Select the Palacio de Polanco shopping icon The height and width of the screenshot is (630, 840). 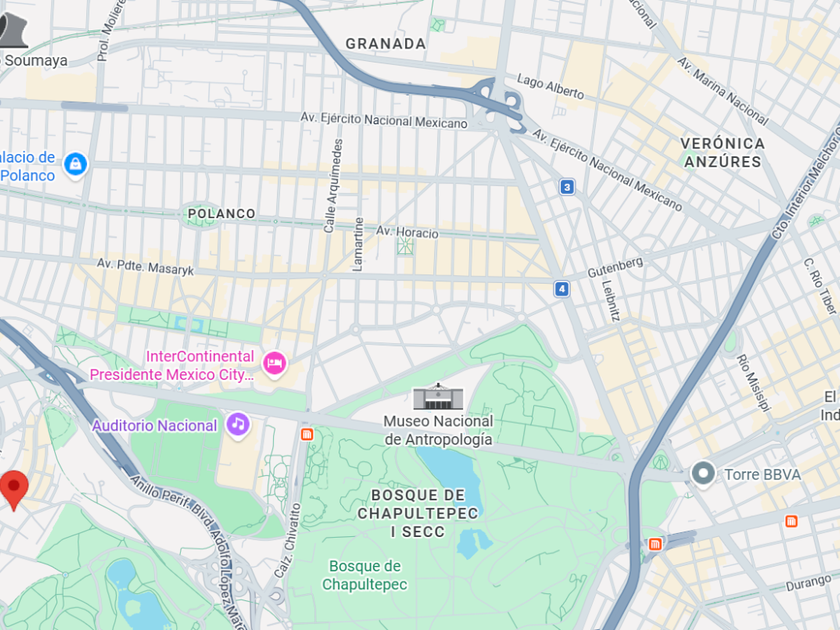pos(76,164)
